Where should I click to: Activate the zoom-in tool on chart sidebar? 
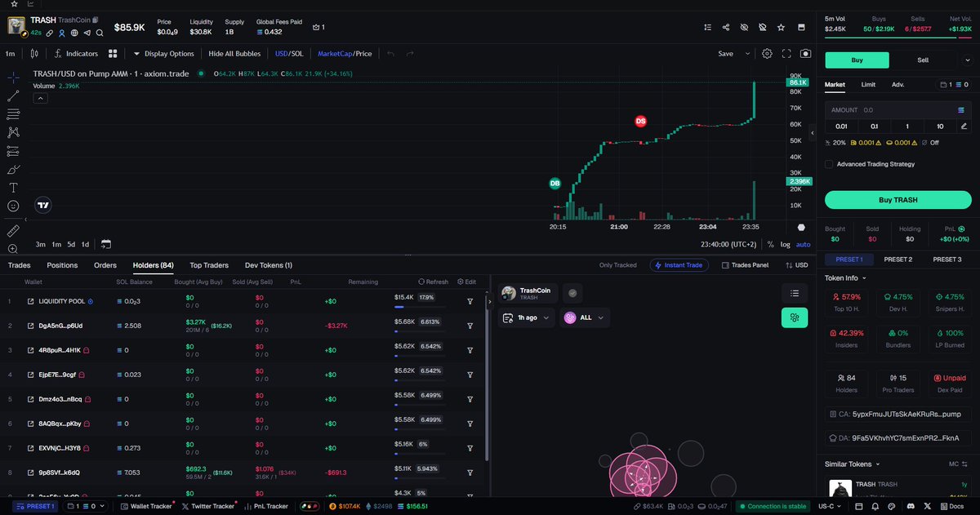(x=13, y=248)
